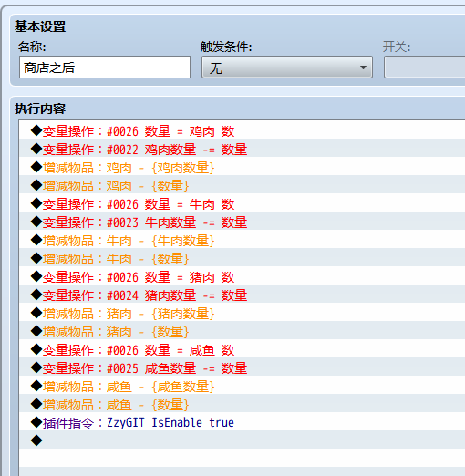465x476 pixels.
Task: Select row 增减物品 鸡肉 - {数量}
Action: pyautogui.click(x=242, y=184)
